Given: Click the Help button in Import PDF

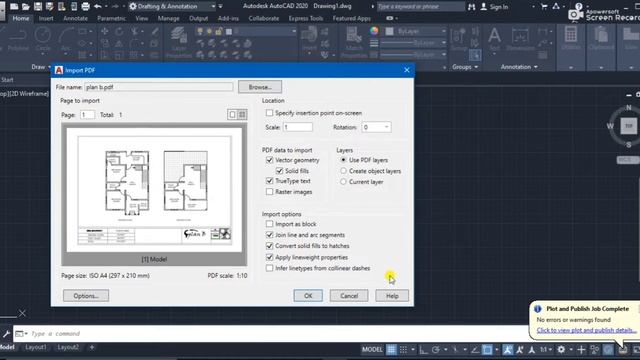Looking at the screenshot, I should pos(392,296).
